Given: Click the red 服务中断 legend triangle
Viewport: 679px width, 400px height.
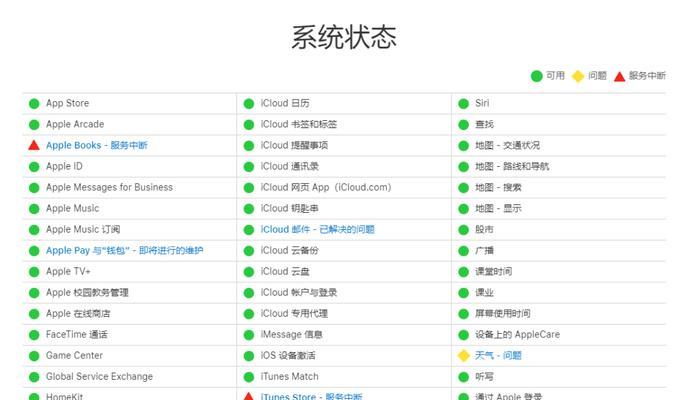Looking at the screenshot, I should pos(619,77).
